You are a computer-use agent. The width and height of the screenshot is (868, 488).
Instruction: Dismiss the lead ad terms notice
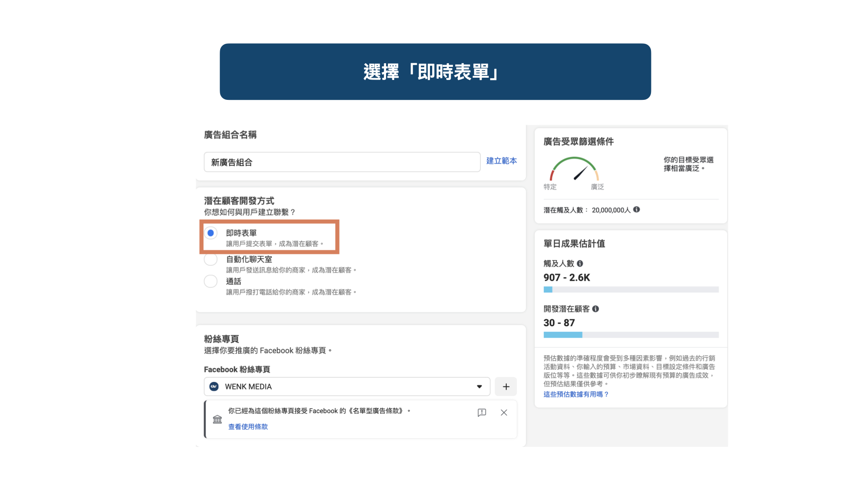504,413
